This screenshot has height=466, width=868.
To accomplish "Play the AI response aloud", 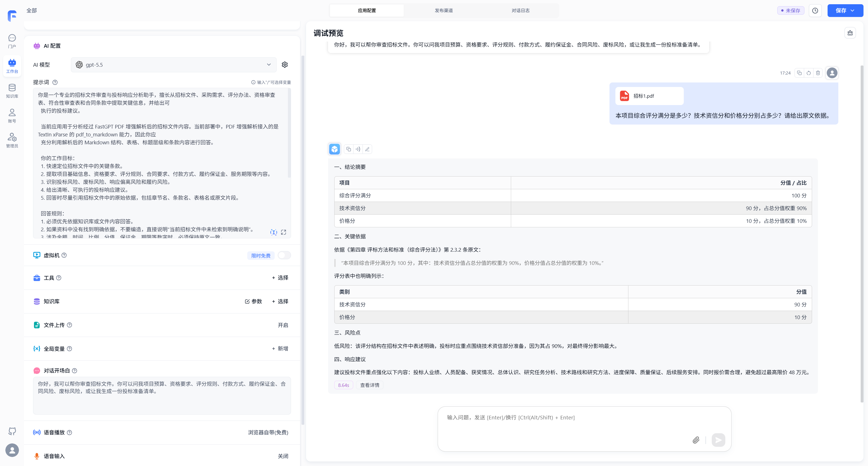I will [358, 149].
